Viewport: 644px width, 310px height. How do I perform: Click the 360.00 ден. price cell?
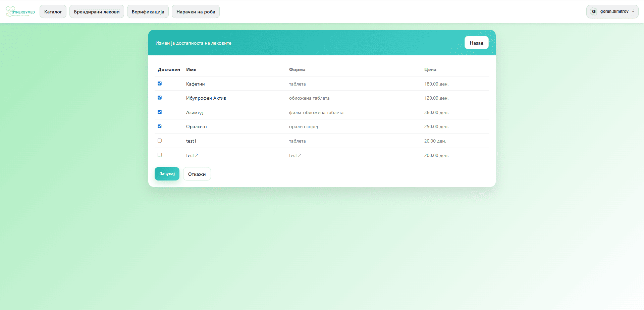pyautogui.click(x=436, y=112)
